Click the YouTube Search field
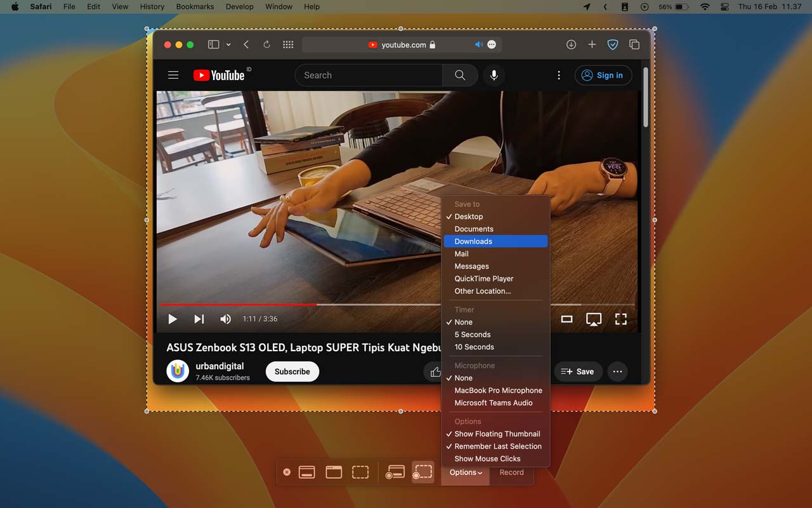 tap(369, 75)
